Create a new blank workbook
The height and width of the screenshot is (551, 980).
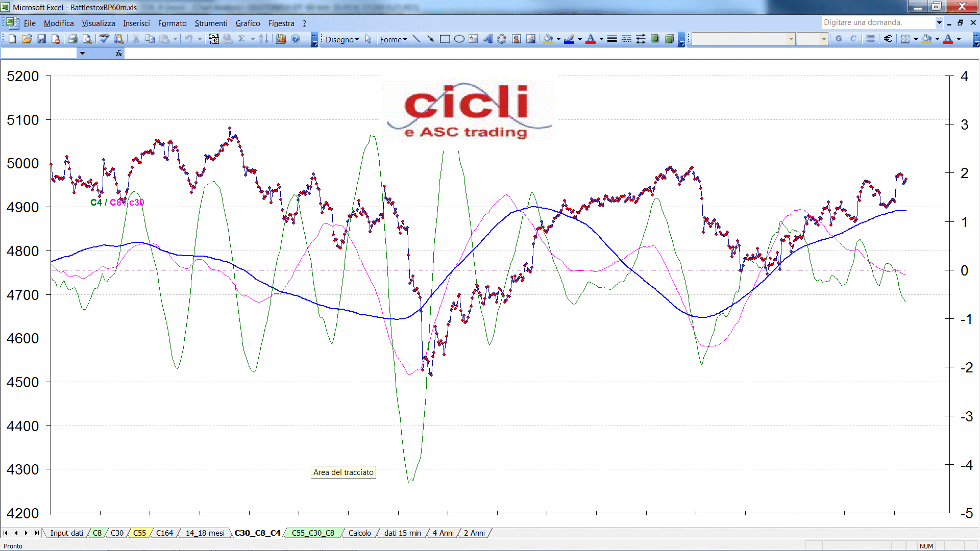pos(13,39)
